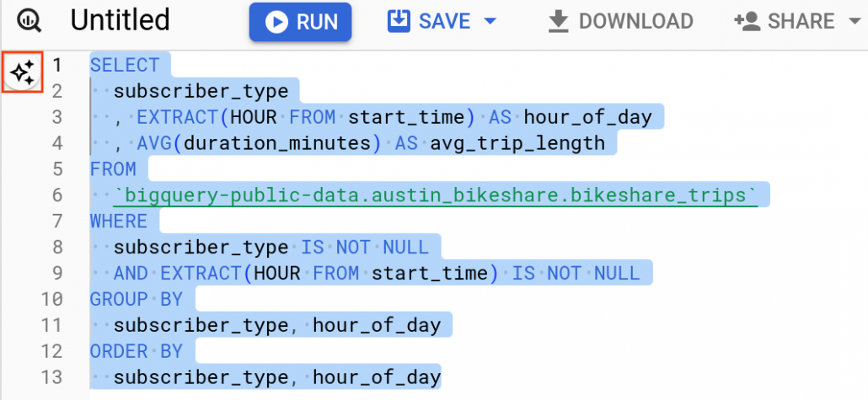Click AVG(duration_minutes) on line 4
The image size is (868, 400).
click(x=260, y=143)
